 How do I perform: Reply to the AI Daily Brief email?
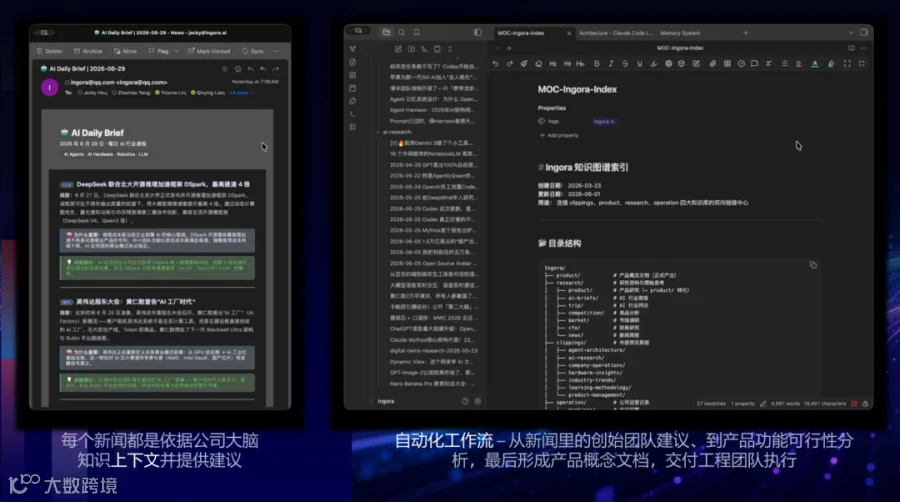click(x=250, y=69)
